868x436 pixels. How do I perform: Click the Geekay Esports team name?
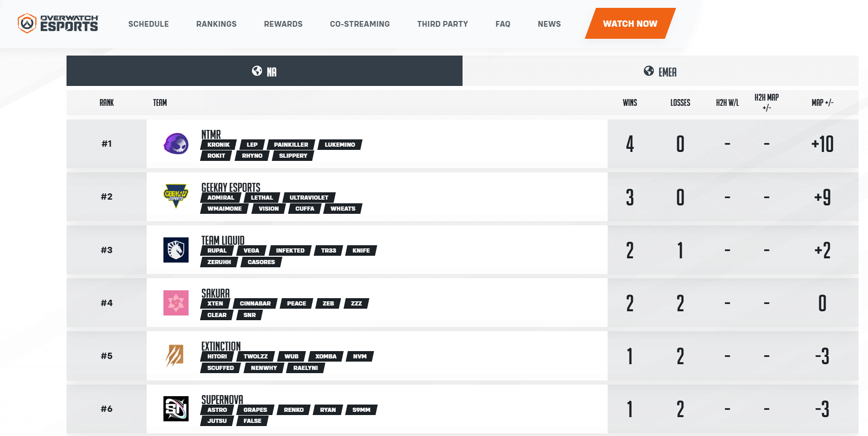tap(231, 188)
